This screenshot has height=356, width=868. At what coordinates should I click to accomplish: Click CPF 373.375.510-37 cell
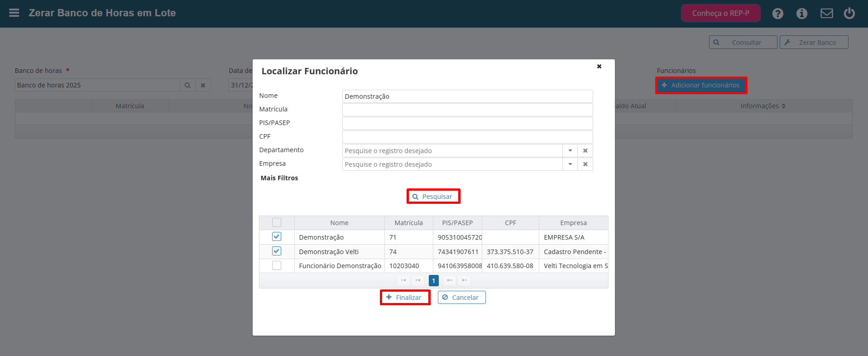pos(510,252)
